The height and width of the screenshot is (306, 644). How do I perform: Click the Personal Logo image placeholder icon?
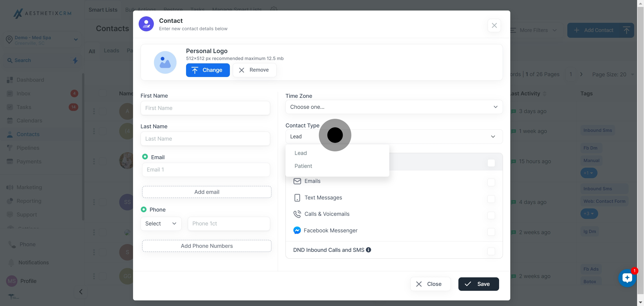[x=165, y=62]
